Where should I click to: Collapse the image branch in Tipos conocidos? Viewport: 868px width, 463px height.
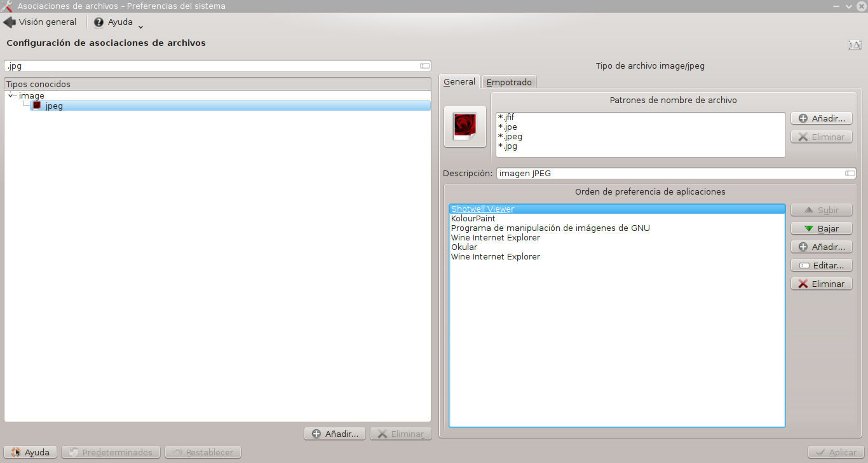tap(10, 95)
